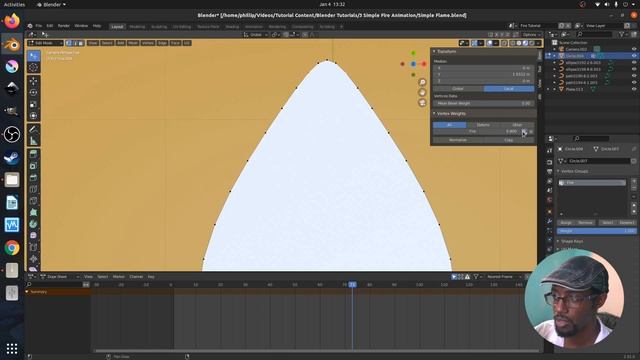640x360 pixels.
Task: Open the Dope Sheet mode dropdown
Action: pos(60,277)
